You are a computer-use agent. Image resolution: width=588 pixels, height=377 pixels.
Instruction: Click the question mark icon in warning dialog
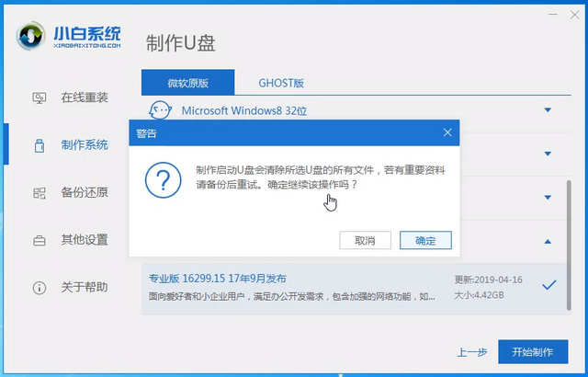[162, 177]
